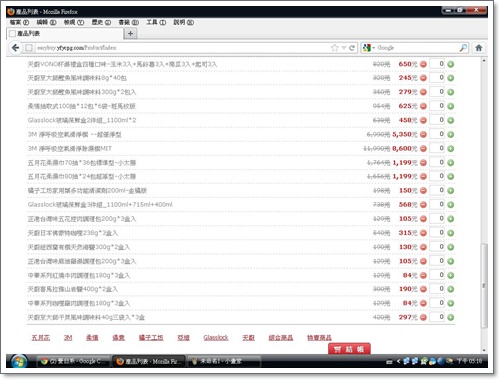Click the search magnifier icon
This screenshot has width=500, height=380.
(x=463, y=48)
